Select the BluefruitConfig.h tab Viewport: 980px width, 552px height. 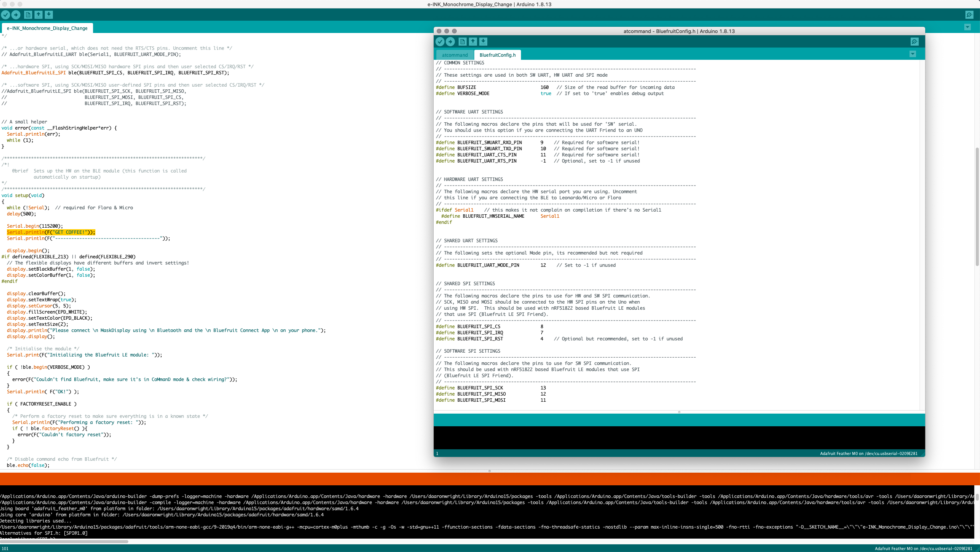tap(497, 55)
